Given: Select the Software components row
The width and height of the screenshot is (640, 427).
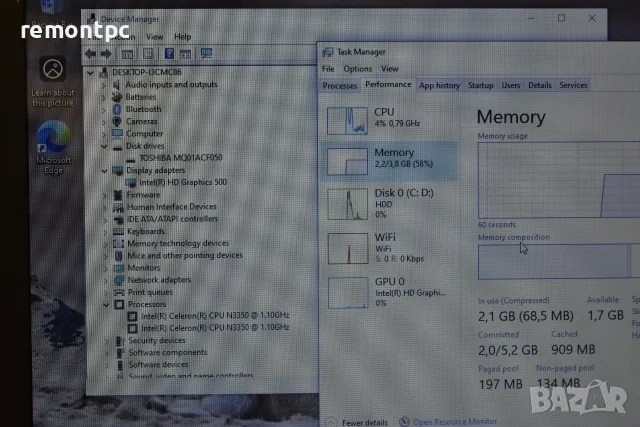Looking at the screenshot, I should click(x=168, y=353).
